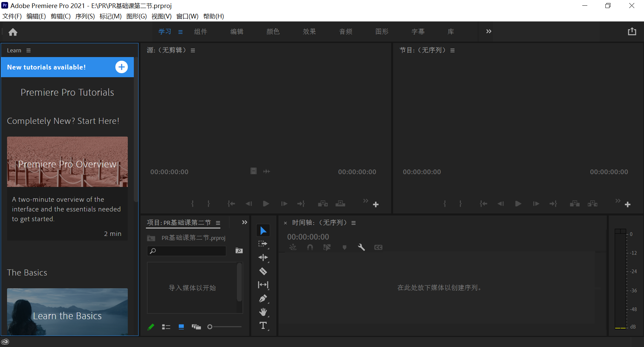This screenshot has height=347, width=644.
Task: Open the 编辑(E) menu
Action: 36,16
